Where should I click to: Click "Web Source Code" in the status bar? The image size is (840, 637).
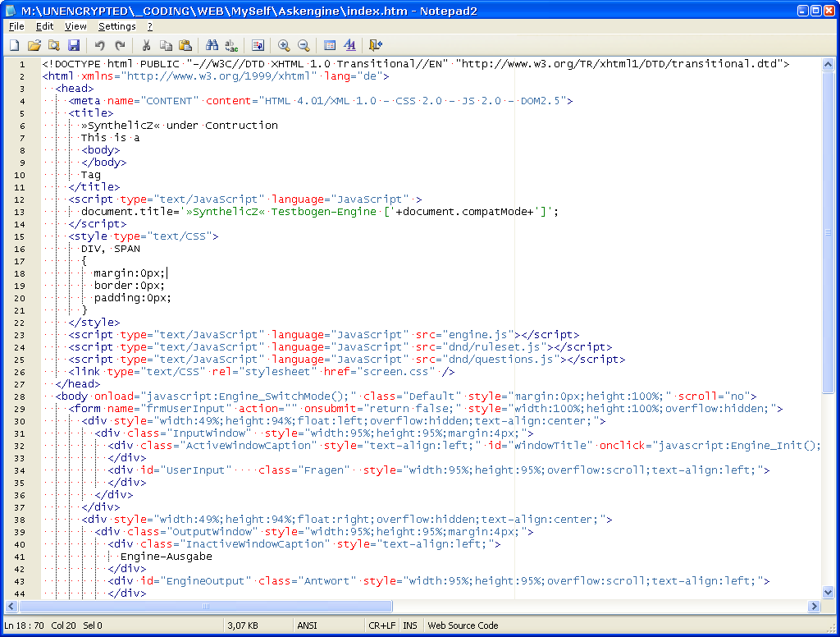(x=463, y=626)
